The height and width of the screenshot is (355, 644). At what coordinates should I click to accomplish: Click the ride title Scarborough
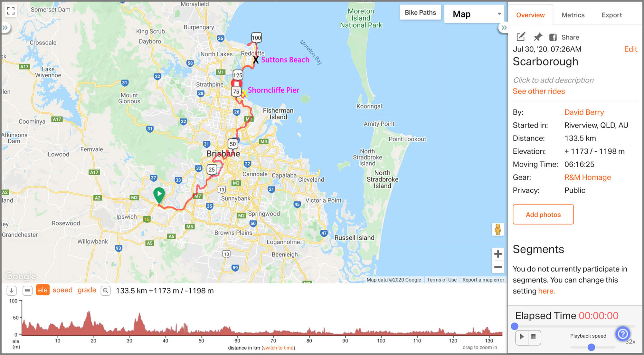tap(545, 62)
